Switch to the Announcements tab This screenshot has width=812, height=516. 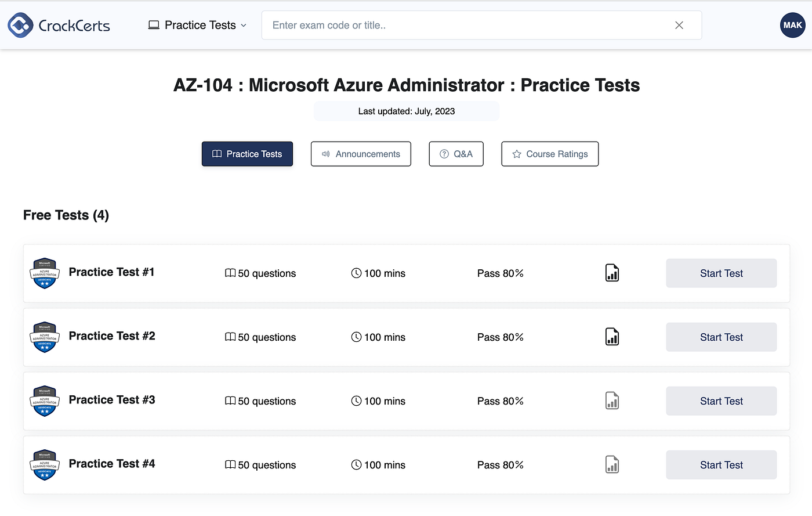click(361, 154)
